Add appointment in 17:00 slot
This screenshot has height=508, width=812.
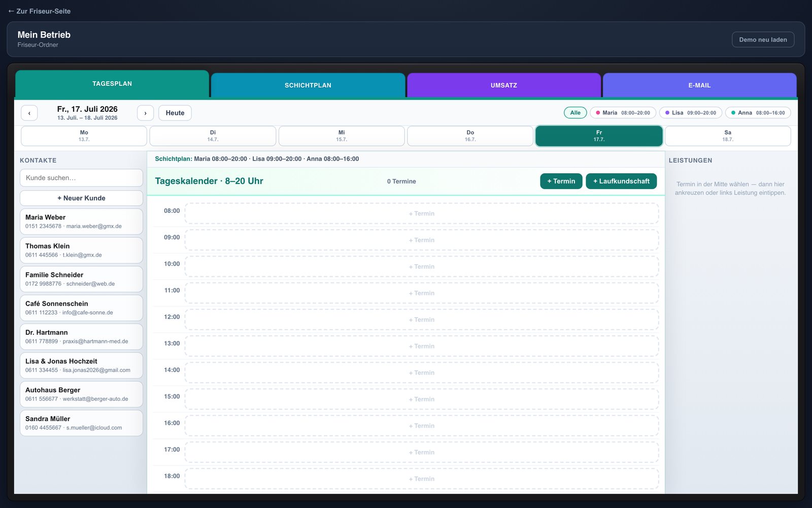pos(422,453)
